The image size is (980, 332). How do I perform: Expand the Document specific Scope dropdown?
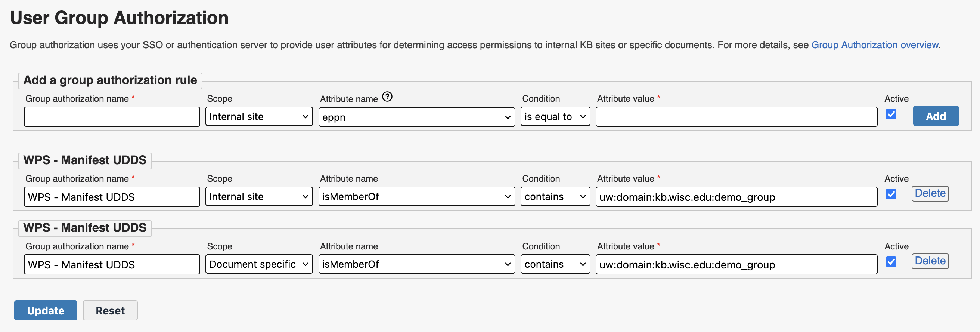(x=259, y=264)
